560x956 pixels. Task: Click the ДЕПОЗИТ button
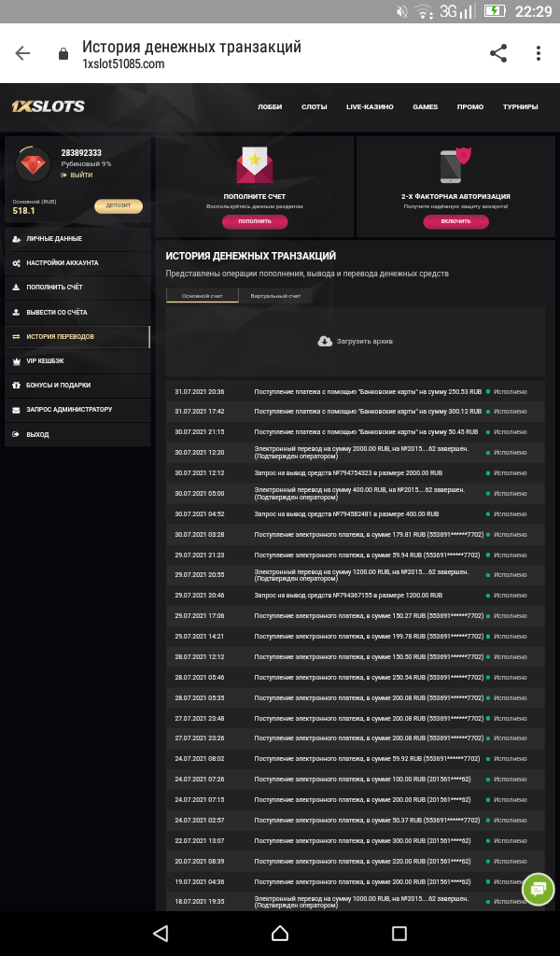pyautogui.click(x=119, y=206)
